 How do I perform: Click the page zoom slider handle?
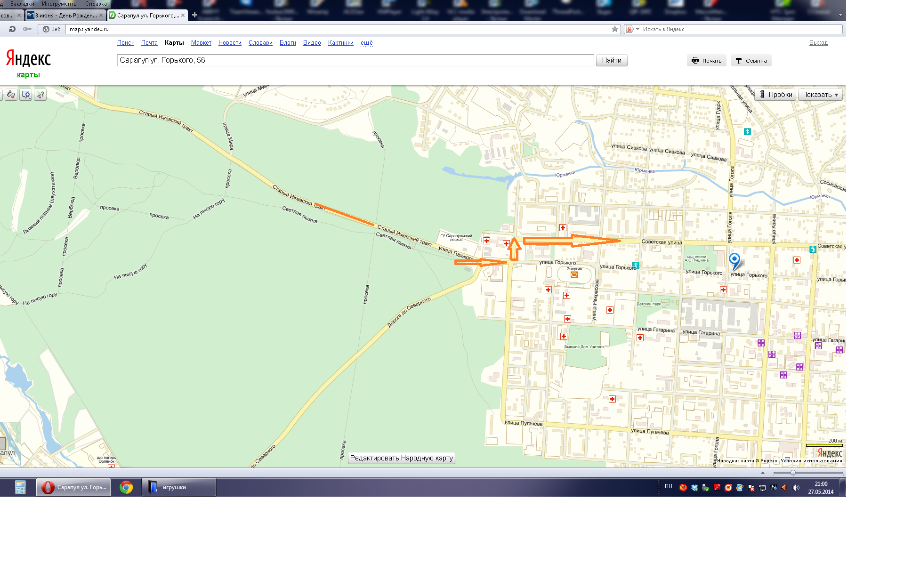tap(793, 473)
